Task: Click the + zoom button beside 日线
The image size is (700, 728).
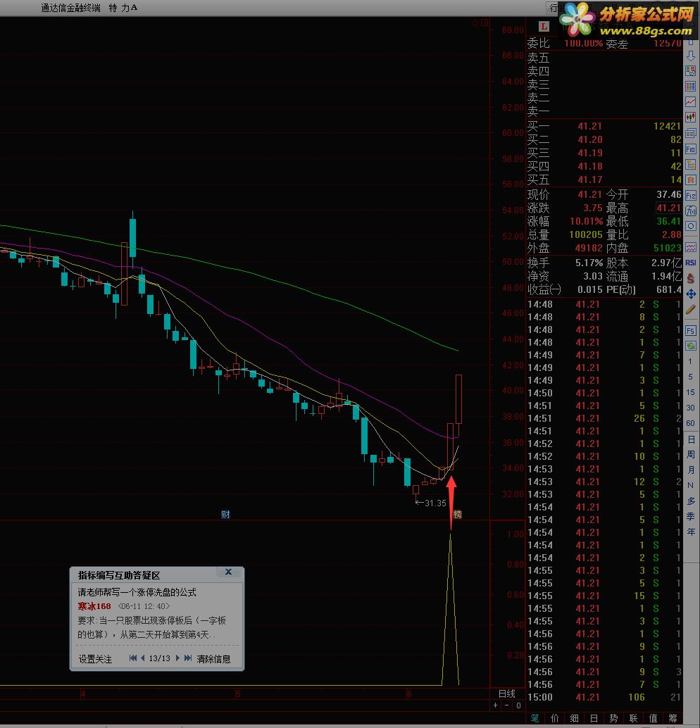Action: [x=496, y=705]
